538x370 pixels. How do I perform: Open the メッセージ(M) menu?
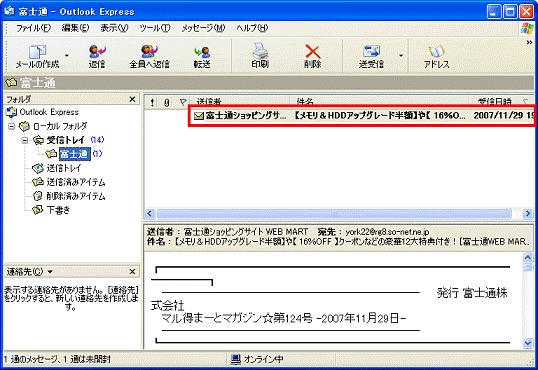point(203,28)
